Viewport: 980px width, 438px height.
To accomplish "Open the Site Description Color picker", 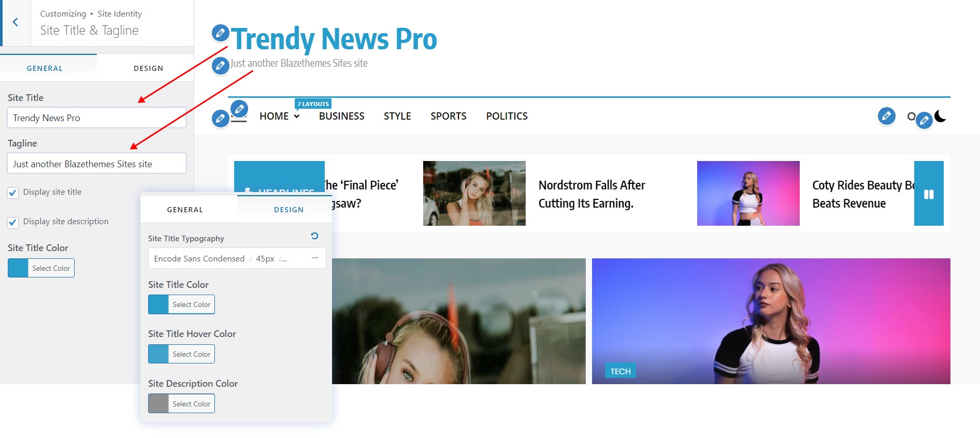I will (181, 404).
